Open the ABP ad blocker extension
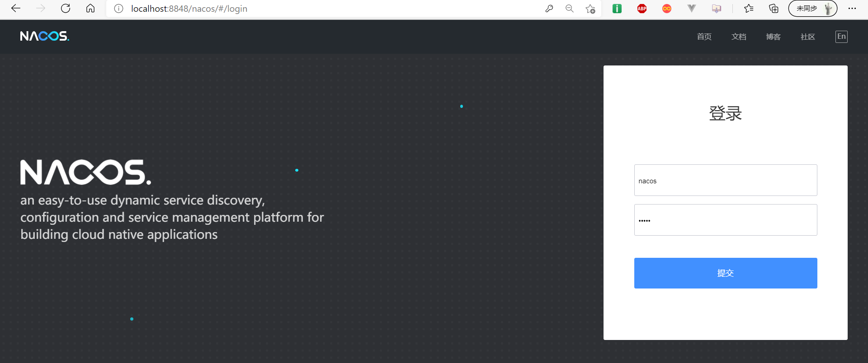This screenshot has width=868, height=363. click(642, 9)
